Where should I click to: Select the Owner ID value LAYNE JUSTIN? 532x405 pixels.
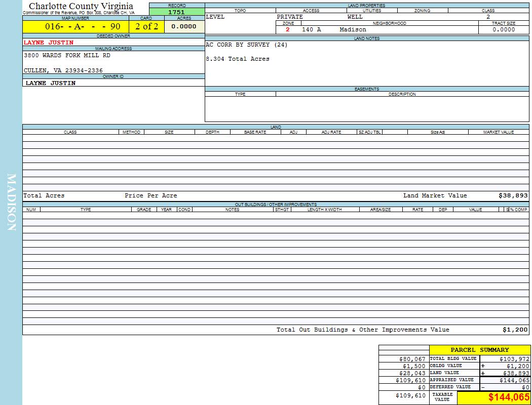tap(51, 83)
